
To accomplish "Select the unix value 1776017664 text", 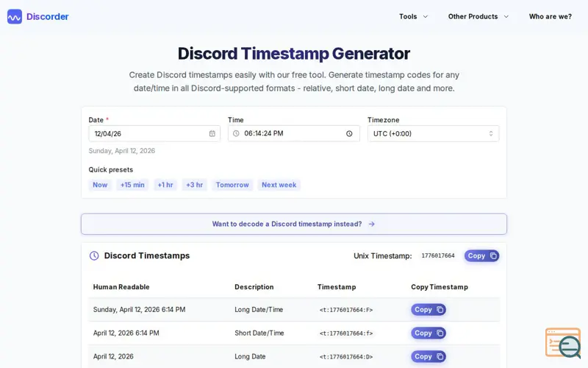I will (438, 255).
